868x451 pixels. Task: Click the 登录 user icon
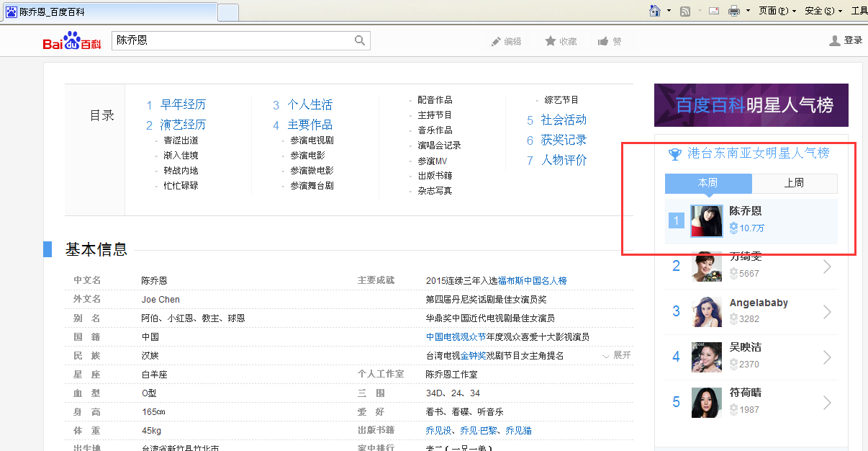pyautogui.click(x=835, y=41)
